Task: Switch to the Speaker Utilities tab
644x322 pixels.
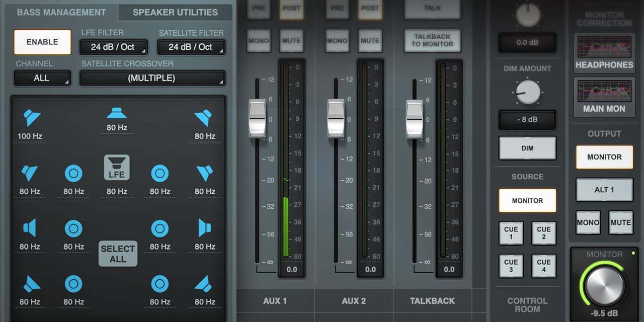Action: [175, 13]
